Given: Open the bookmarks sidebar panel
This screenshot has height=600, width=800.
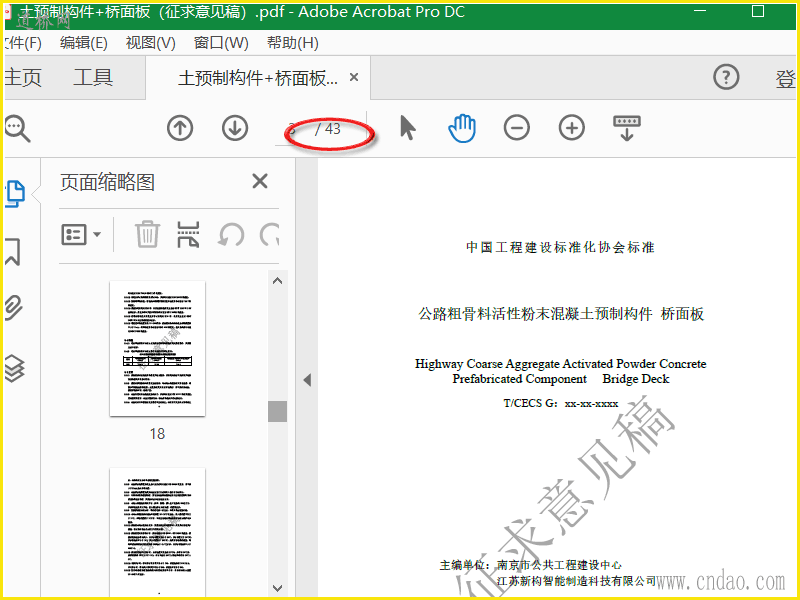Looking at the screenshot, I should [x=13, y=252].
